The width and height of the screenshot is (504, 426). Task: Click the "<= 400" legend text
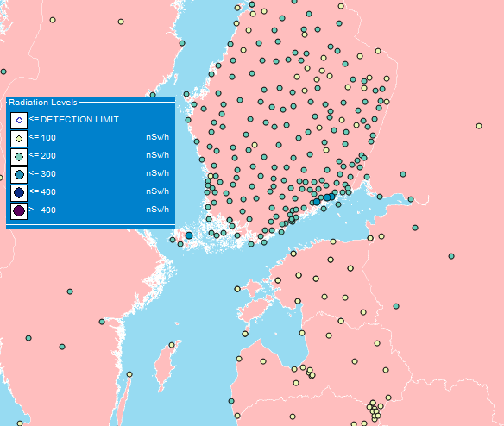[42, 191]
